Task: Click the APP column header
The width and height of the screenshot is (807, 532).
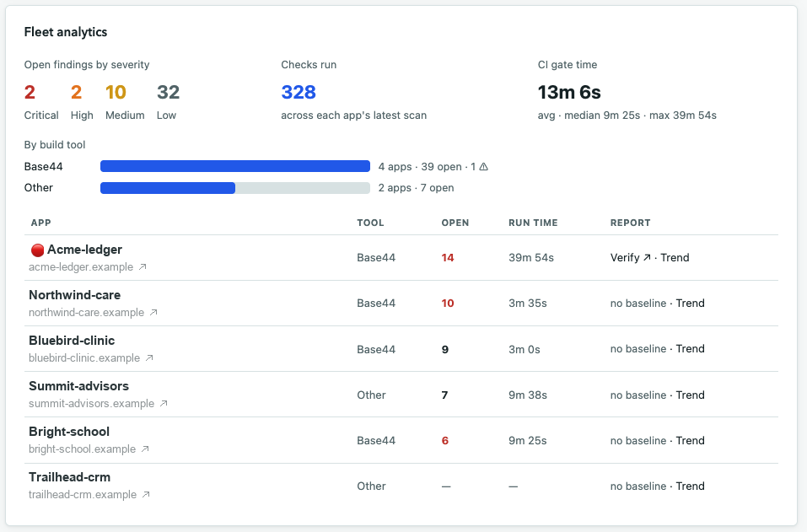Action: (x=40, y=223)
